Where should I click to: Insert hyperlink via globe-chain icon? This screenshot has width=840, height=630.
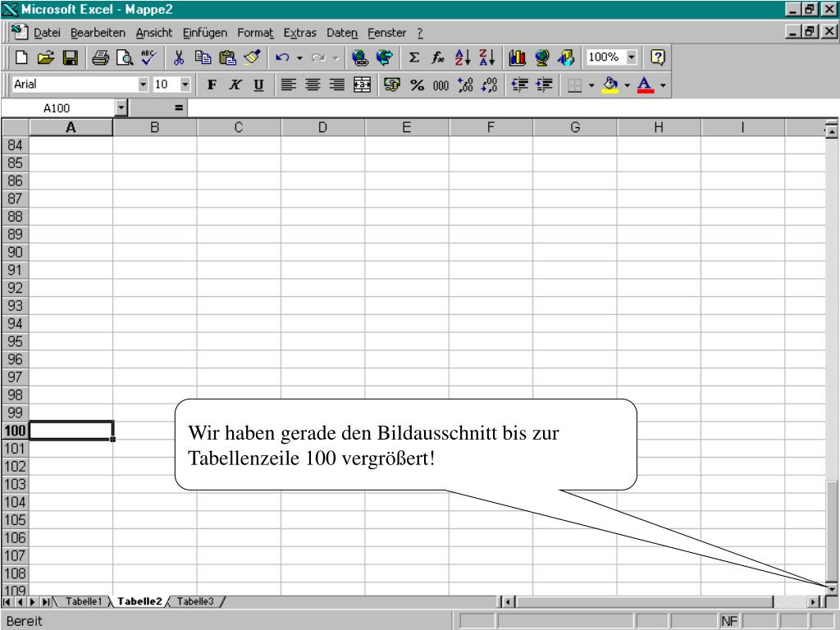tap(360, 57)
